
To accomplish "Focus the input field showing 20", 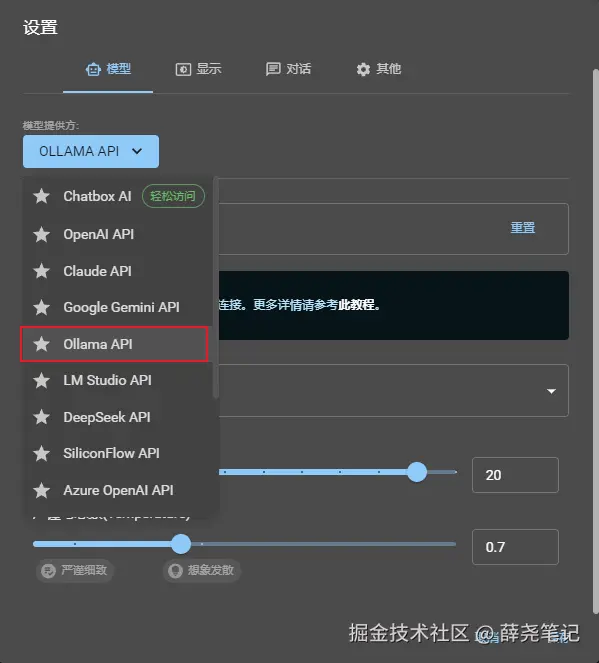I will tap(515, 475).
